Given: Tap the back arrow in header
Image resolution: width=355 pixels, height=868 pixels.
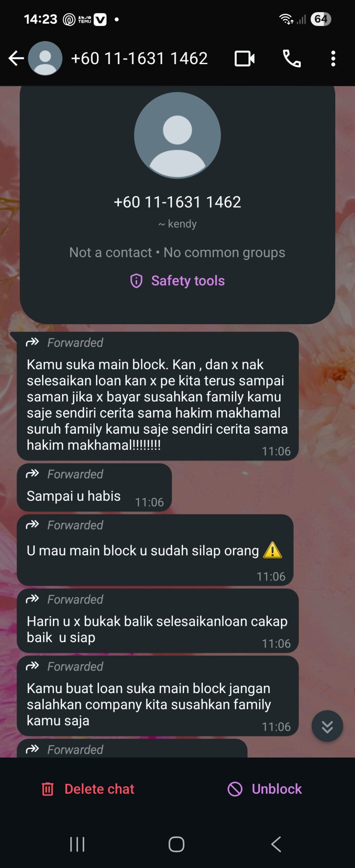Looking at the screenshot, I should [x=16, y=58].
